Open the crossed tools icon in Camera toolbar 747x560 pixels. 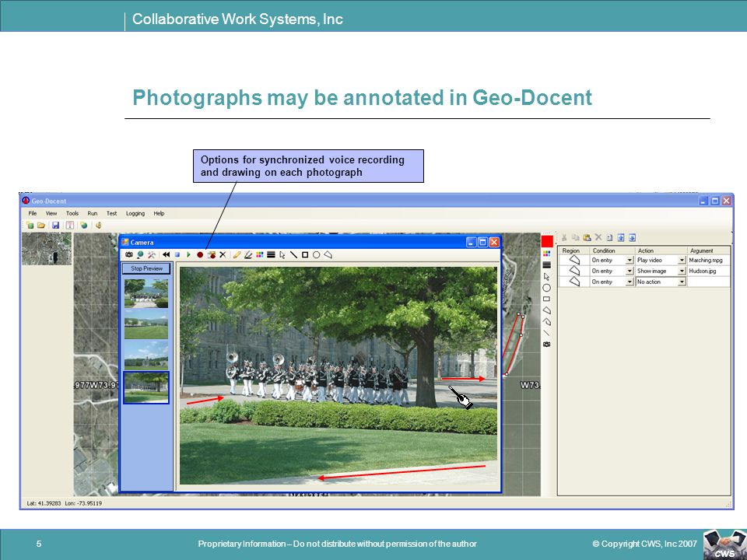pos(152,255)
